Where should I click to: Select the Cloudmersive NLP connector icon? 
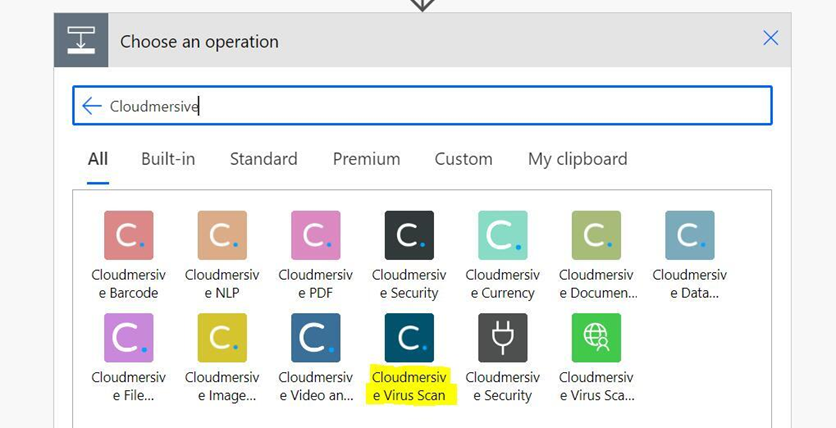click(x=222, y=235)
